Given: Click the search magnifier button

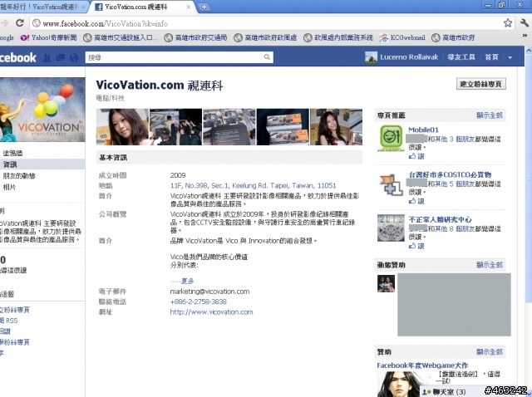Looking at the screenshot, I should tap(268, 57).
